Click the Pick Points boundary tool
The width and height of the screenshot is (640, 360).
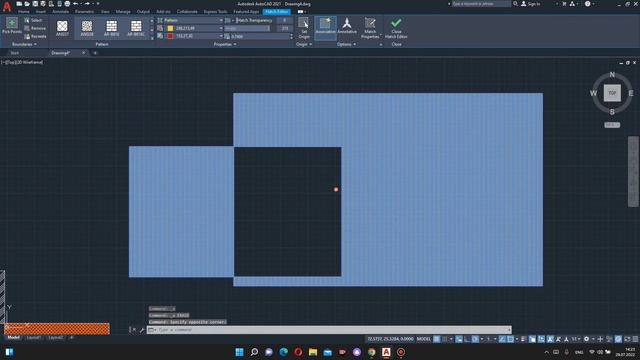click(12, 26)
